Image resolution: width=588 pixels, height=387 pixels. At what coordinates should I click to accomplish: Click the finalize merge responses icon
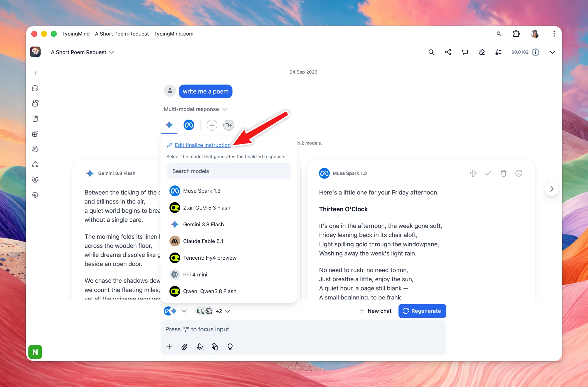click(229, 125)
